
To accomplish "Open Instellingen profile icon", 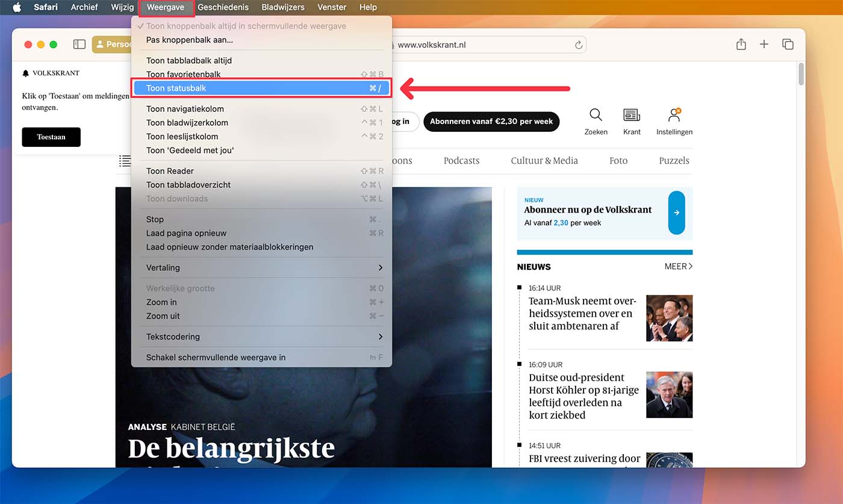I will 674,115.
